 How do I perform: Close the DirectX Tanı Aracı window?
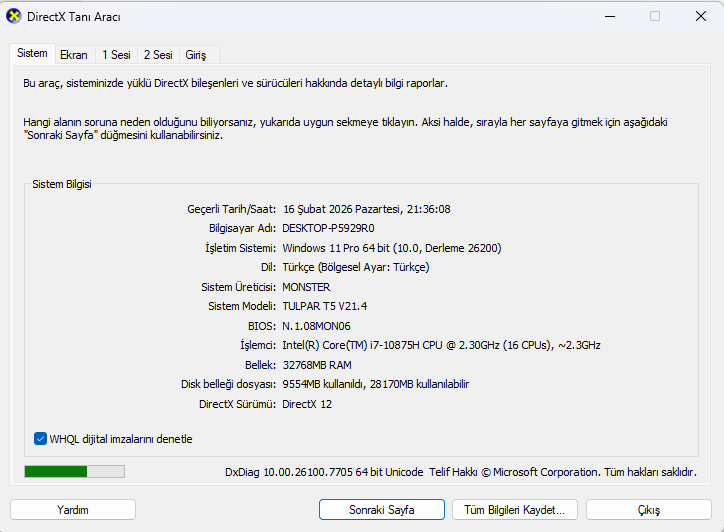click(700, 16)
